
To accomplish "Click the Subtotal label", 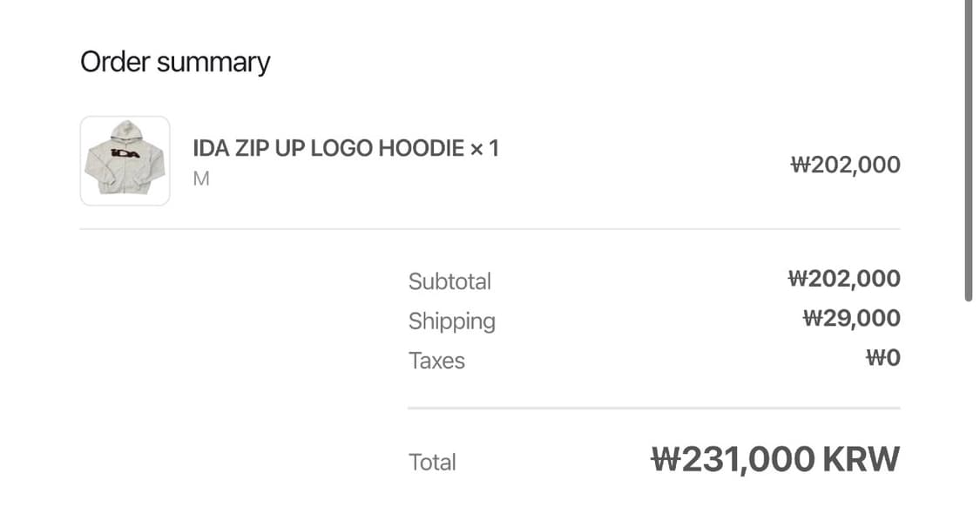I will pyautogui.click(x=449, y=281).
